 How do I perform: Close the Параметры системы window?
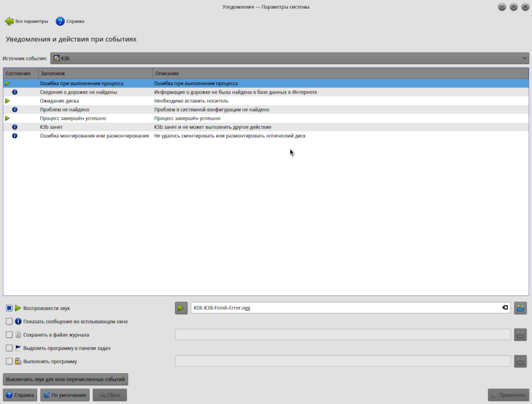(x=525, y=7)
